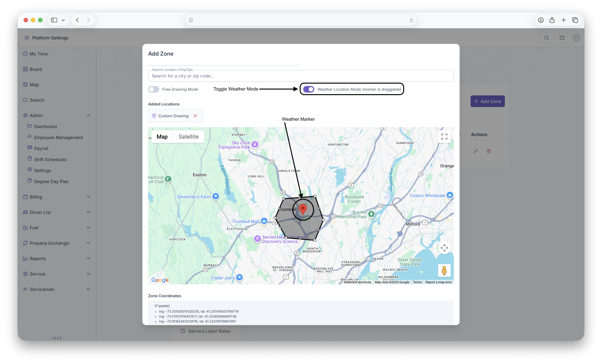602x364 pixels.
Task: Open the search icon in header
Action: (x=546, y=38)
